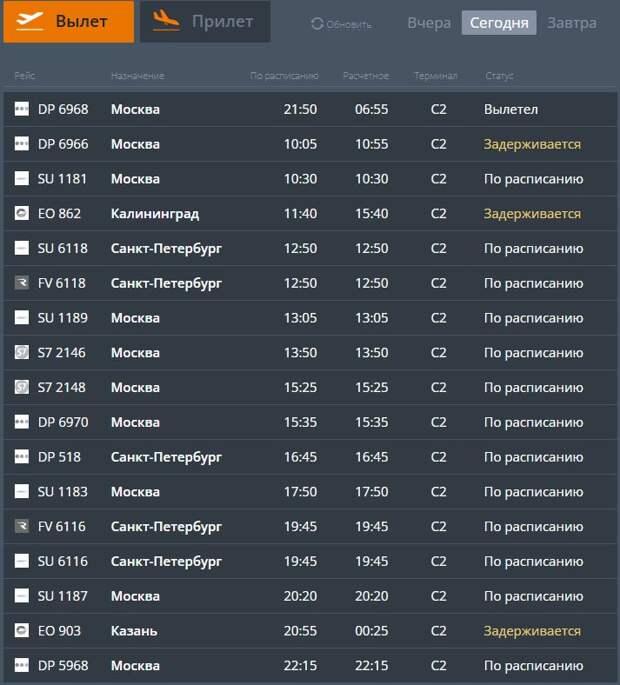Select the Сегодня day filter
Viewport: 620px width, 685px height.
(x=498, y=23)
